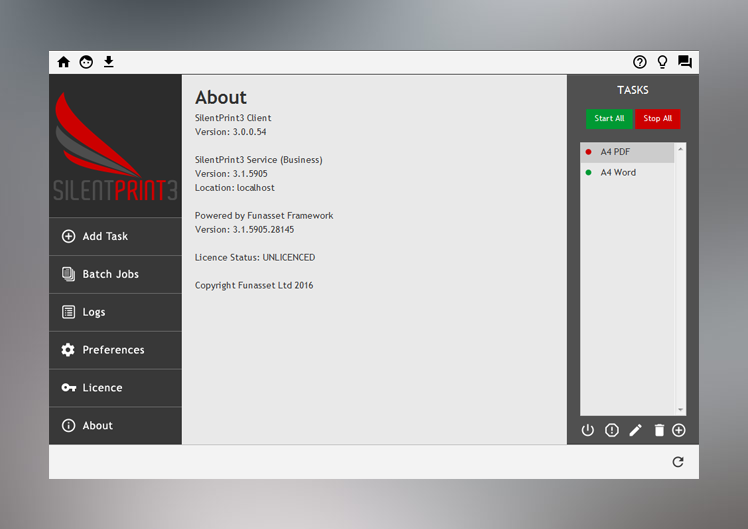Open Batch Jobs in sidebar
Image resolution: width=748 pixels, height=529 pixels.
[x=115, y=274]
